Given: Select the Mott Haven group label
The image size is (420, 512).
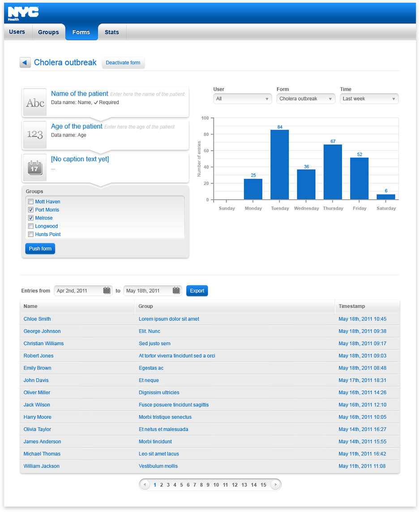Looking at the screenshot, I should click(x=47, y=201).
